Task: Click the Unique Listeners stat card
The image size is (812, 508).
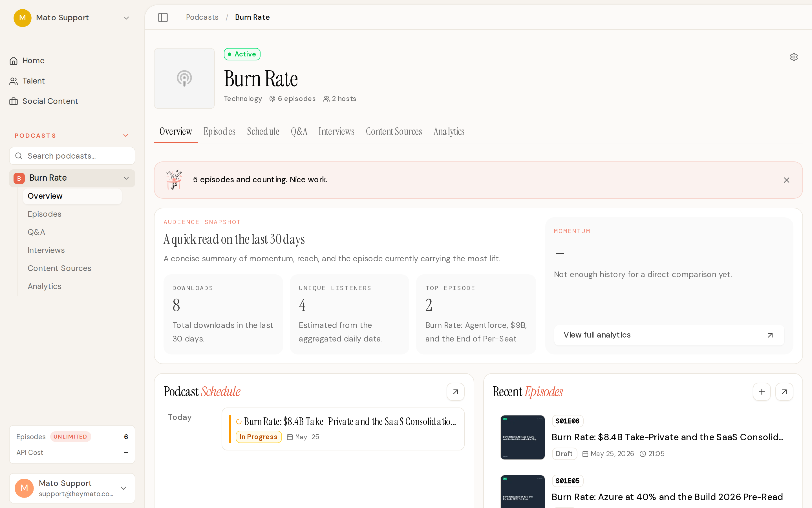Action: [x=349, y=314]
